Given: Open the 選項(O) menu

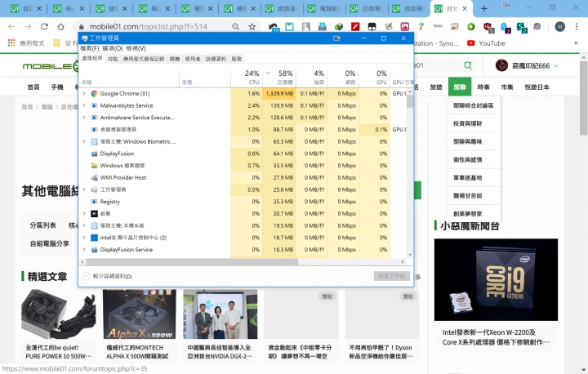Looking at the screenshot, I should [113, 48].
